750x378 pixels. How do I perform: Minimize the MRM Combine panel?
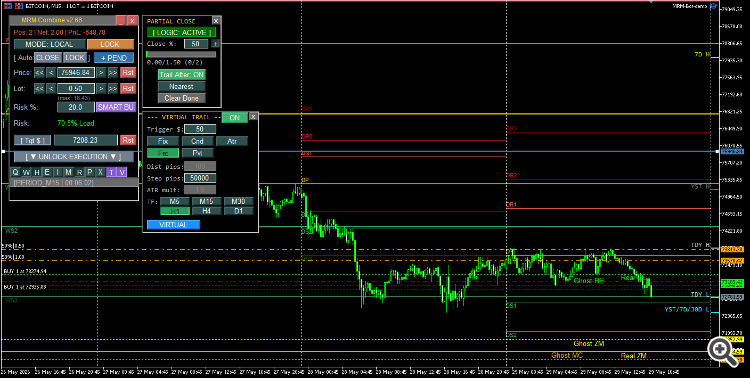(x=121, y=21)
